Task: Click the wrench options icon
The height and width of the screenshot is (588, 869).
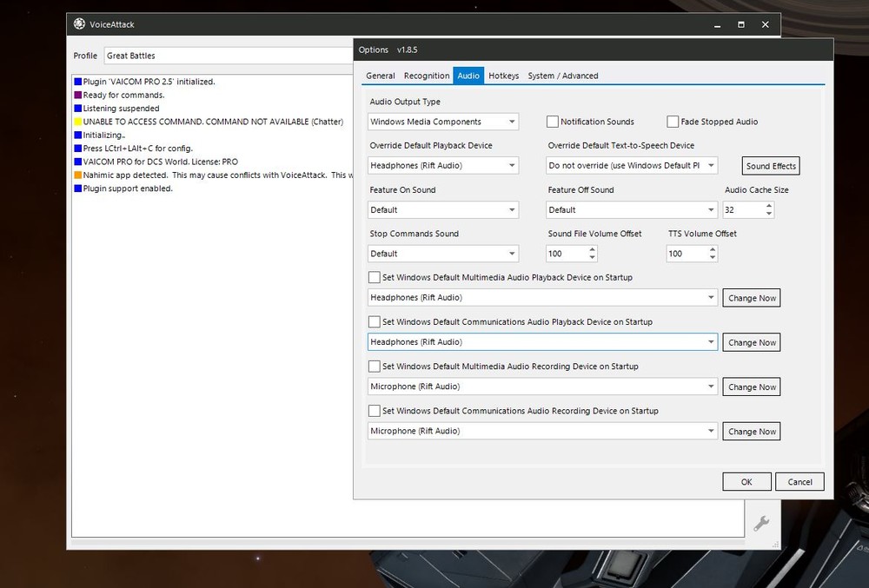Action: (760, 523)
